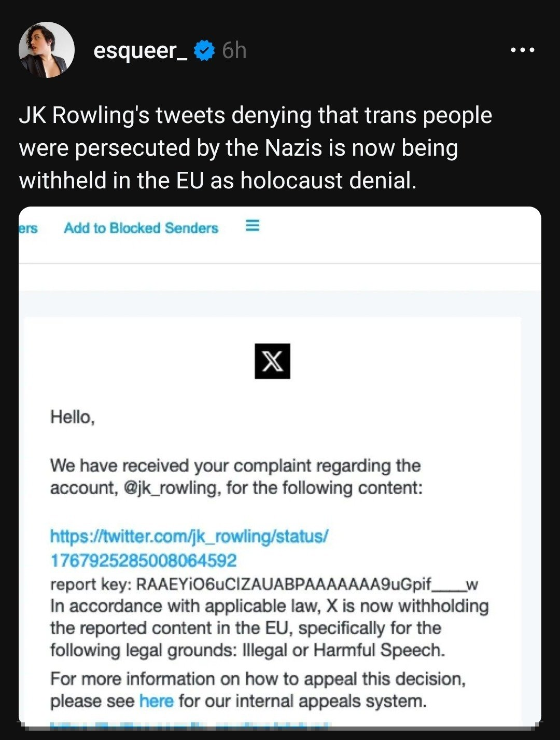
Task: Click the @jk_rowling mention in the email
Action: pos(170,488)
